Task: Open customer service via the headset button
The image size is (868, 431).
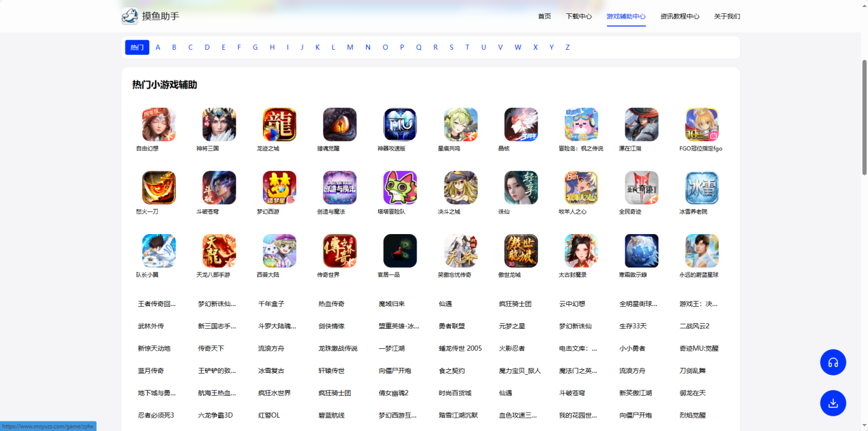Action: [833, 362]
